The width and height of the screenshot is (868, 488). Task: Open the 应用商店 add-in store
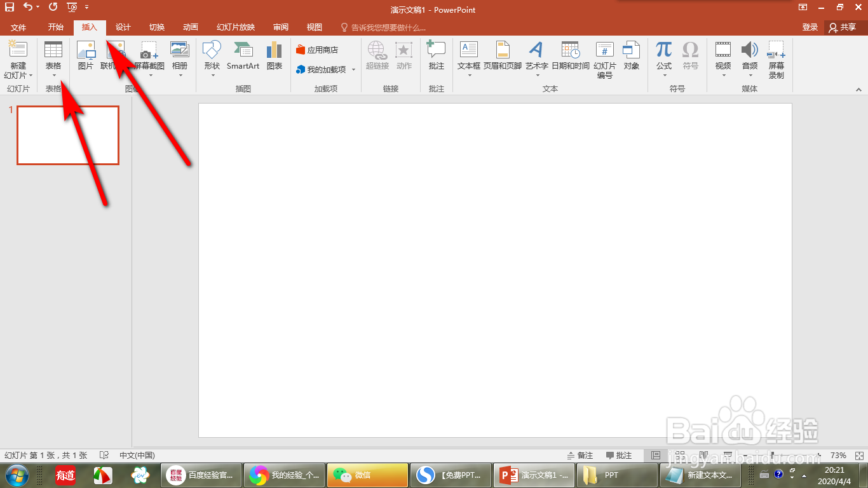pyautogui.click(x=317, y=50)
